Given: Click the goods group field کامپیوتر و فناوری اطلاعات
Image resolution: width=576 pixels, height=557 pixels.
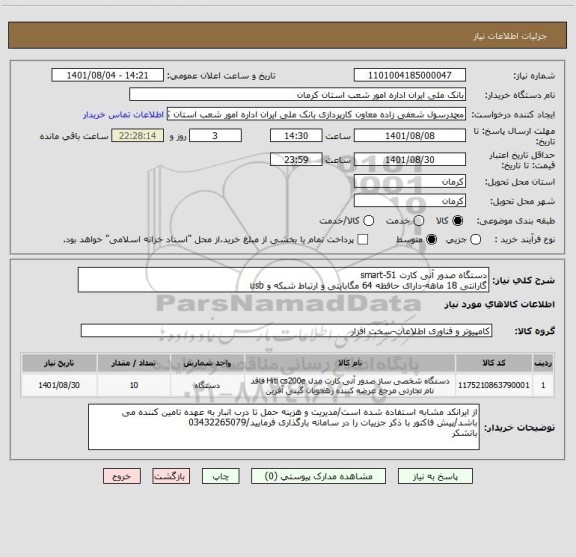Looking at the screenshot, I should (x=286, y=331).
